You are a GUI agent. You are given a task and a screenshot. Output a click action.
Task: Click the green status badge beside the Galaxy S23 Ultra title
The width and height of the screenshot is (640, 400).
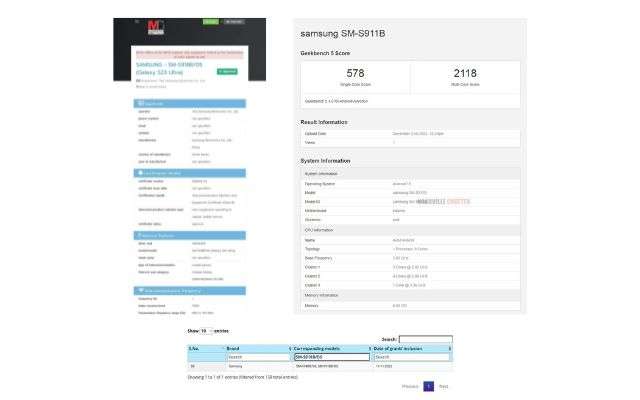coord(227,71)
